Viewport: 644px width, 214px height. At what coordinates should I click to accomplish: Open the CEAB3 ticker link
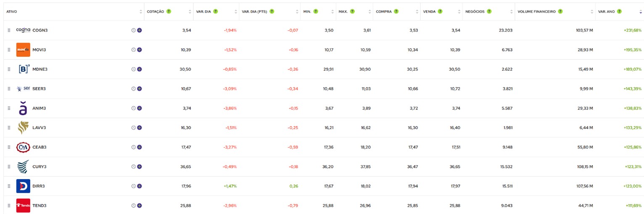point(40,147)
